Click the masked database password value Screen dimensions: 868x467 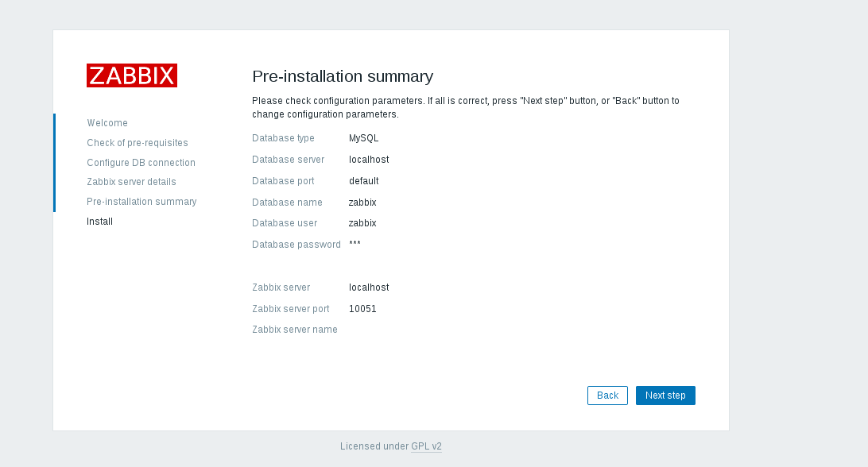pos(355,244)
